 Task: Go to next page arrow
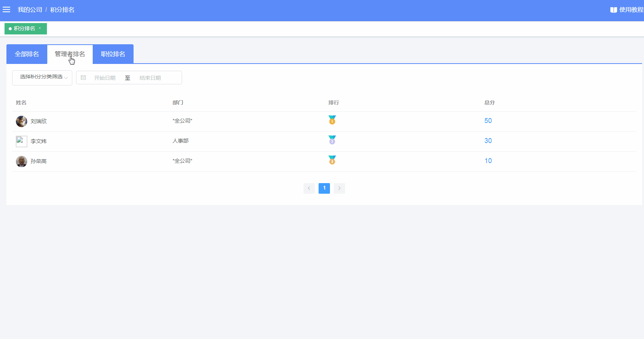pyautogui.click(x=339, y=188)
